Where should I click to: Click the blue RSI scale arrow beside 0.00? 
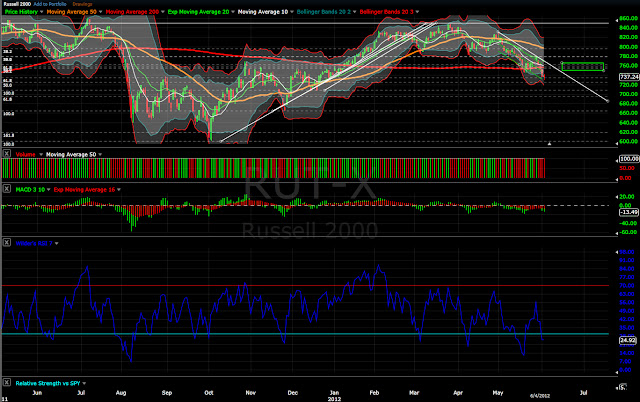point(617,371)
